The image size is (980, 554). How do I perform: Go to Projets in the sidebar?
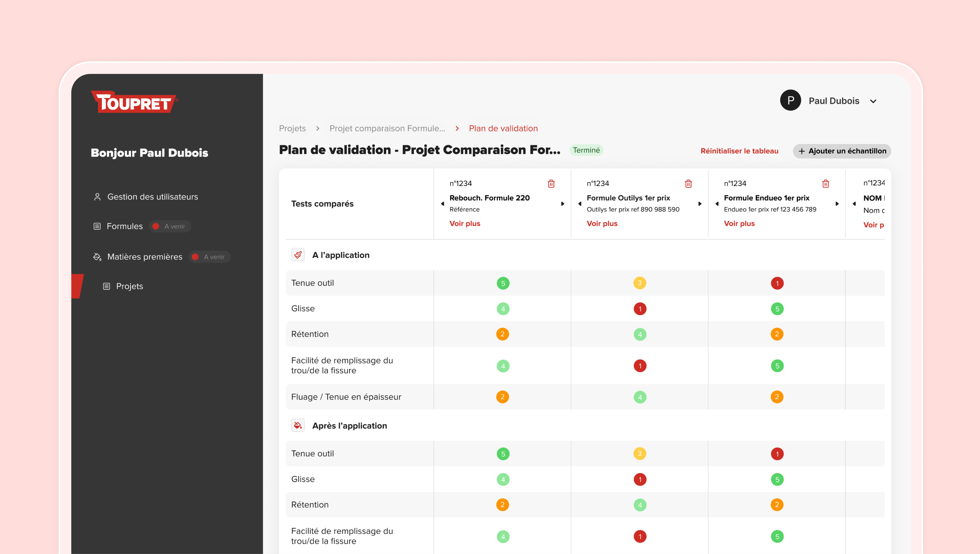coord(129,286)
